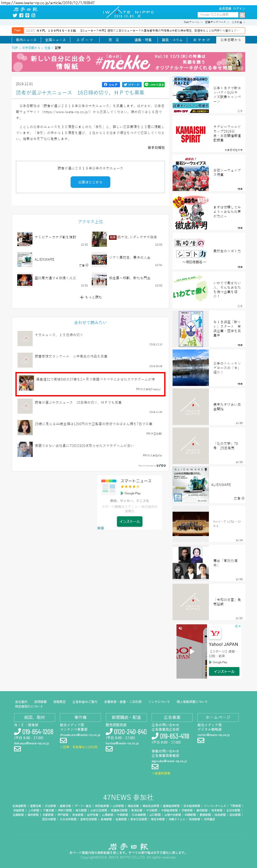Select the スポーツ navigation tab
This screenshot has width=257, height=868.
pos(84,40)
